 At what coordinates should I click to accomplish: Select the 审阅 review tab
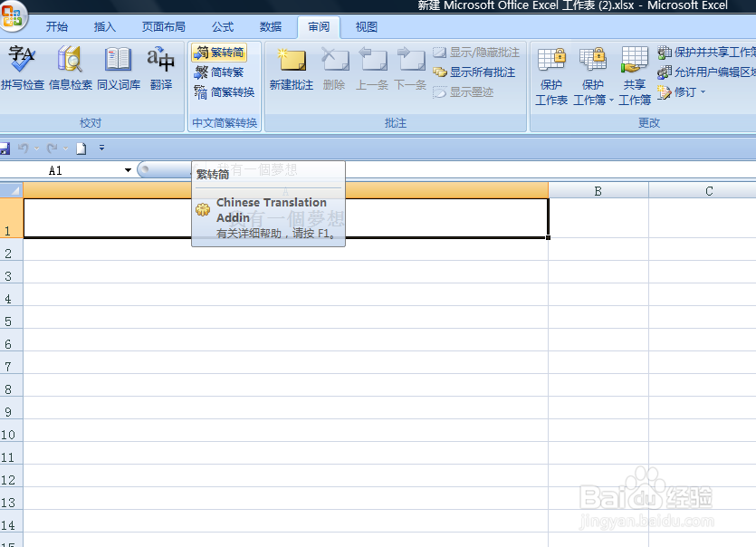coord(319,27)
